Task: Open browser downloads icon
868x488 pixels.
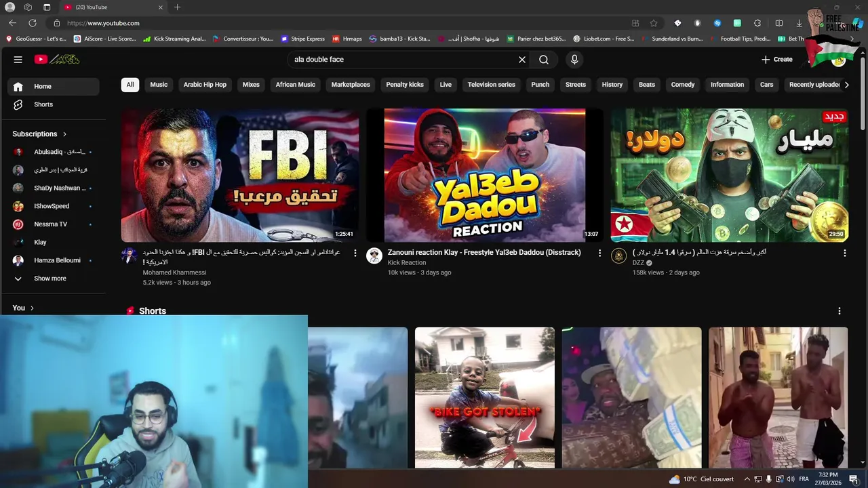Action: 799,23
